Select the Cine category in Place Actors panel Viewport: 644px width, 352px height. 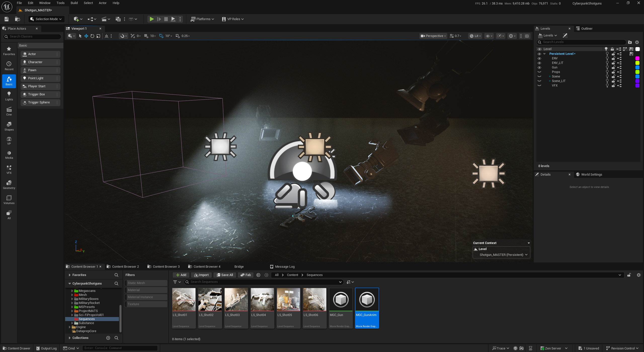(9, 111)
